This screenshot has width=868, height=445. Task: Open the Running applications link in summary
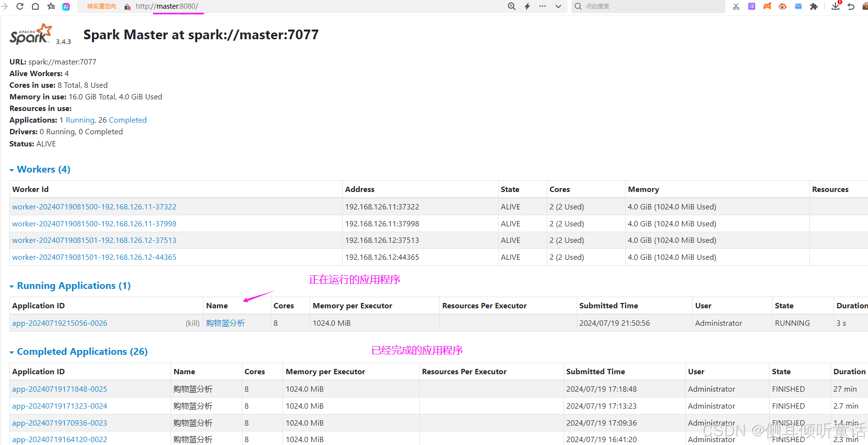pos(80,120)
